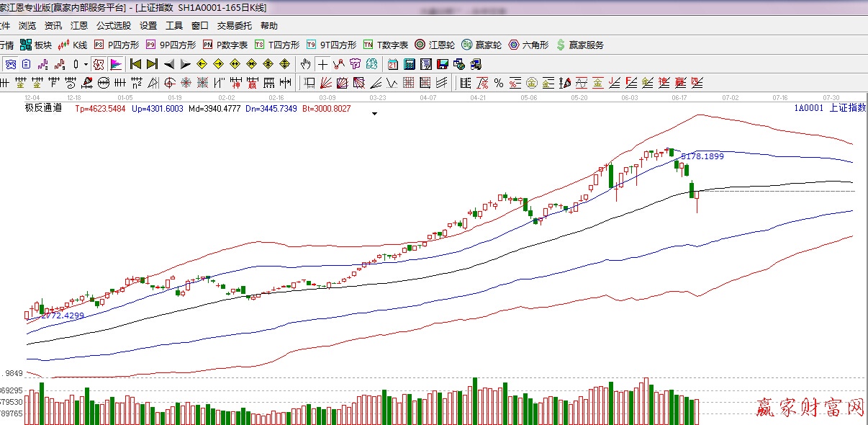Click the red floppy save icon

[x=443, y=64]
